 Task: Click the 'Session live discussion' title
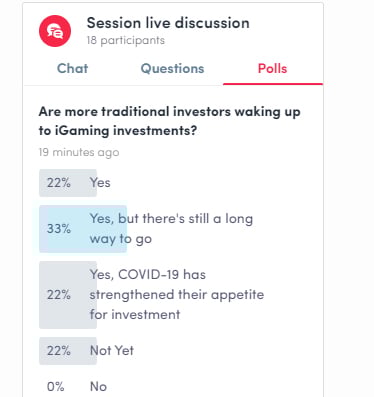click(168, 23)
